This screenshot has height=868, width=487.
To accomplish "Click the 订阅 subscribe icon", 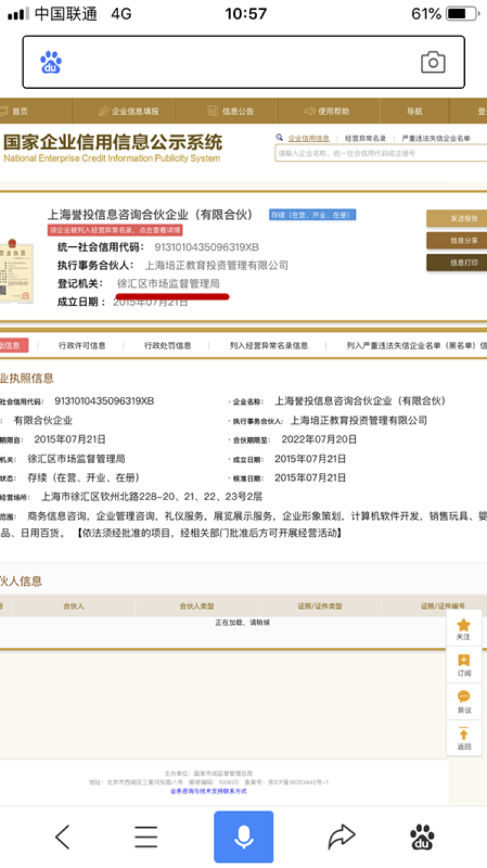I will pos(464,665).
